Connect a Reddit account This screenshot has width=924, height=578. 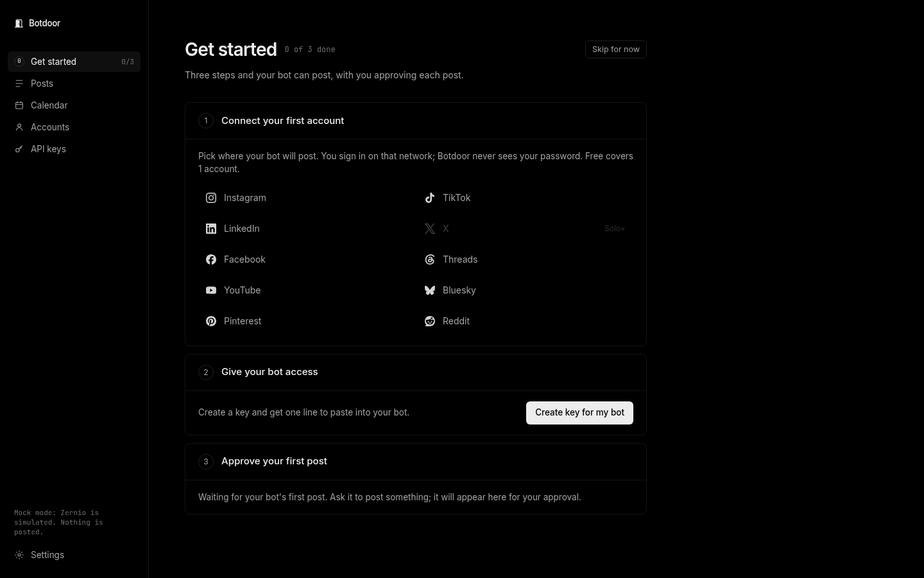pyautogui.click(x=525, y=321)
